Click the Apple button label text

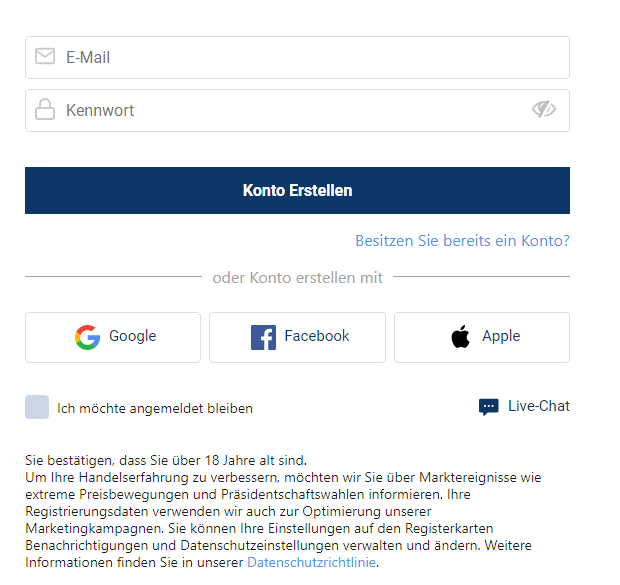coord(501,336)
